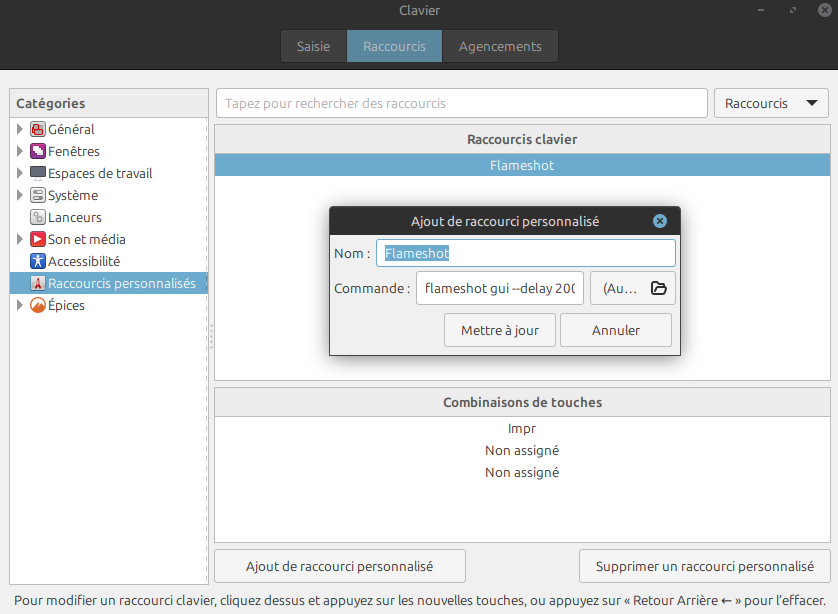Click the Son et média icon
The width and height of the screenshot is (838, 614).
point(38,239)
